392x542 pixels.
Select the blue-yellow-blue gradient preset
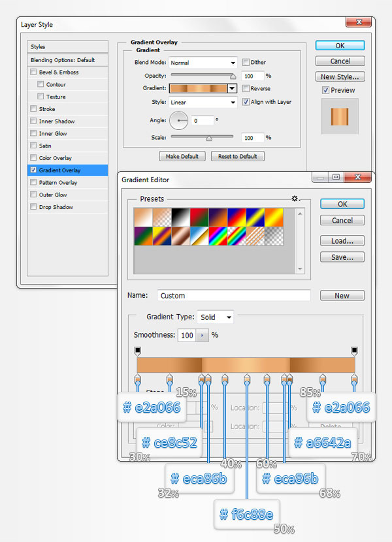[255, 217]
